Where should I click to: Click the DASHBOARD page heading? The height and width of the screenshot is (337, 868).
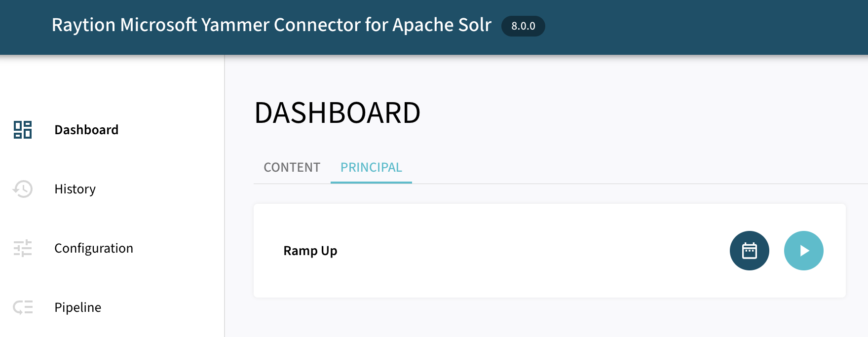coord(337,112)
